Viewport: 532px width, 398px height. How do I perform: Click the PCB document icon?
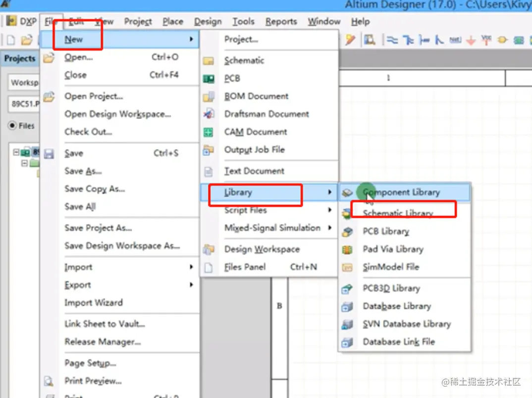(209, 79)
